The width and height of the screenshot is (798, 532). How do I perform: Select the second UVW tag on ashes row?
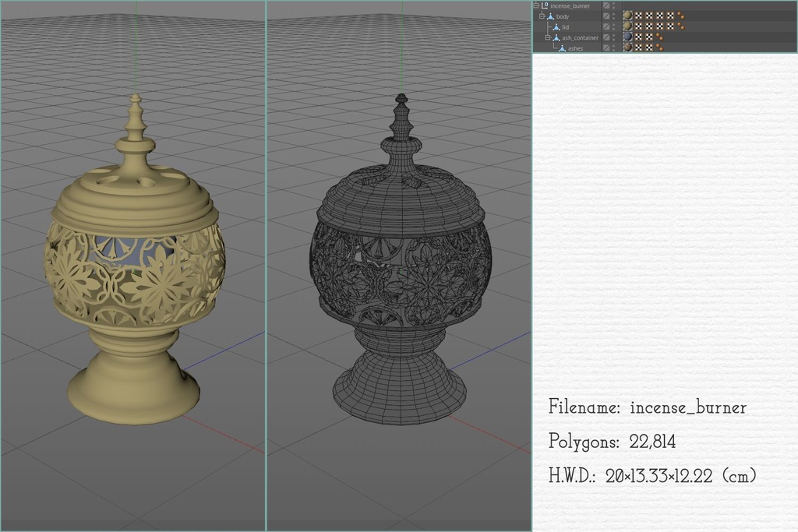coord(649,48)
